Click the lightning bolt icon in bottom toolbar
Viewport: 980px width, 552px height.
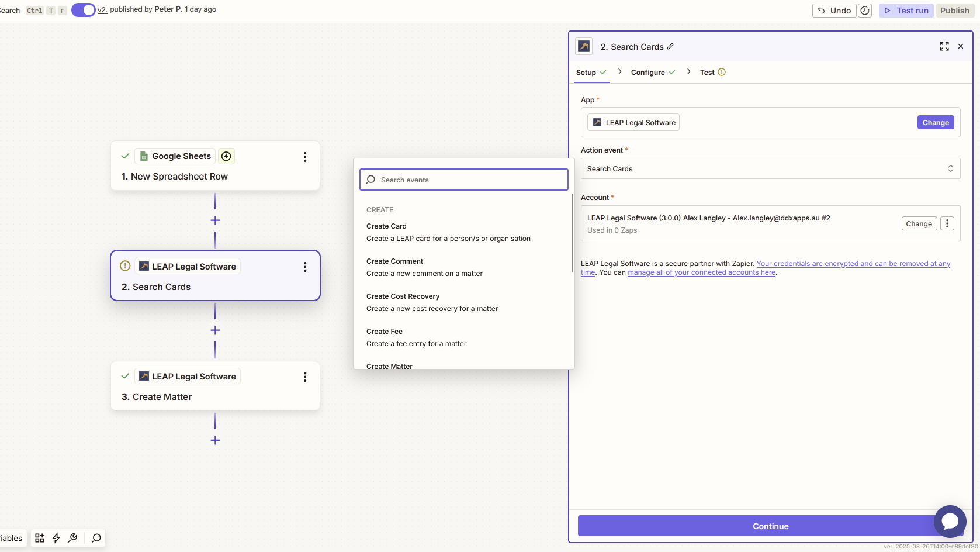[56, 538]
